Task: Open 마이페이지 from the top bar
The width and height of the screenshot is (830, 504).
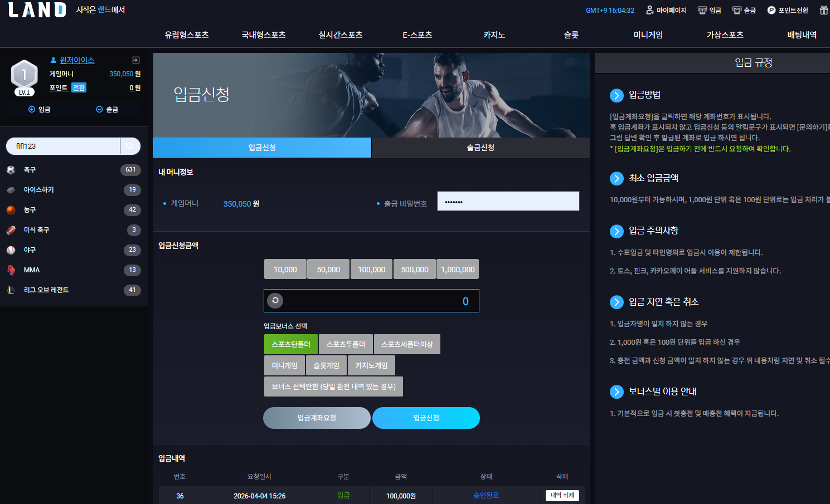Action: coord(666,10)
